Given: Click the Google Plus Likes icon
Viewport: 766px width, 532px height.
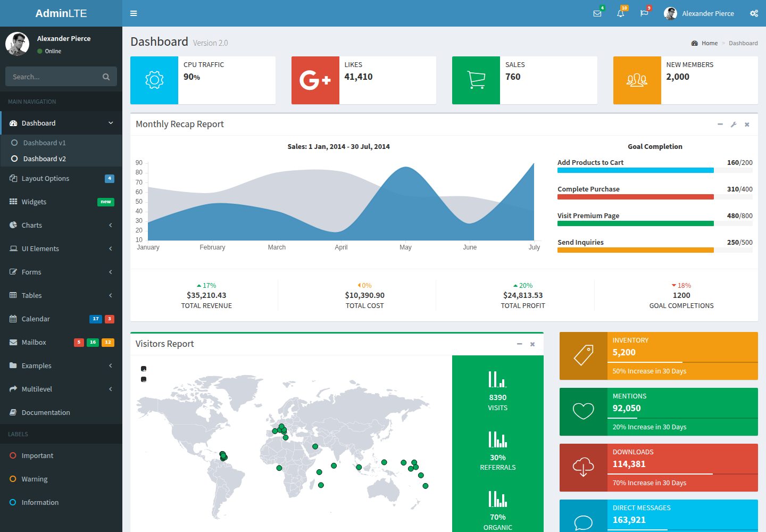Looking at the screenshot, I should 315,80.
